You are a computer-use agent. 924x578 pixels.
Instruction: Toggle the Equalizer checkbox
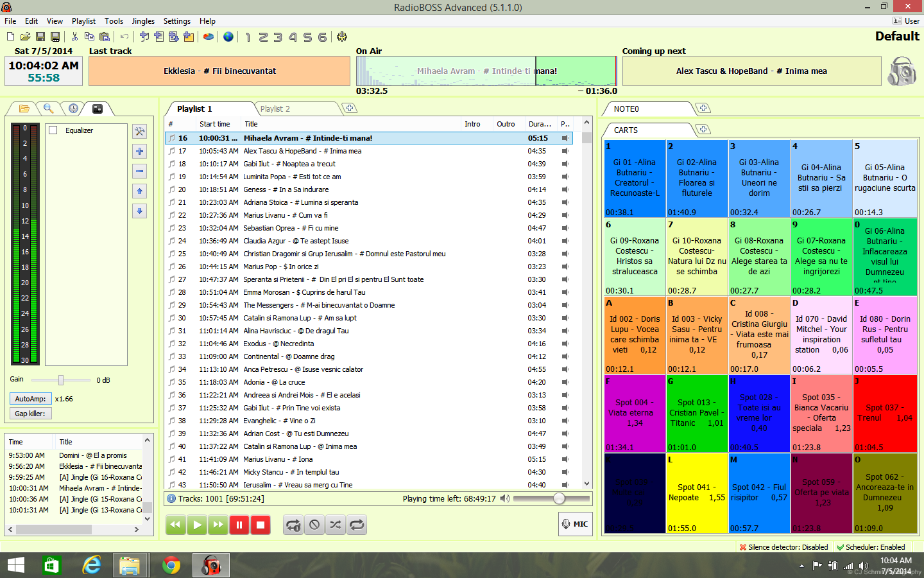[53, 130]
